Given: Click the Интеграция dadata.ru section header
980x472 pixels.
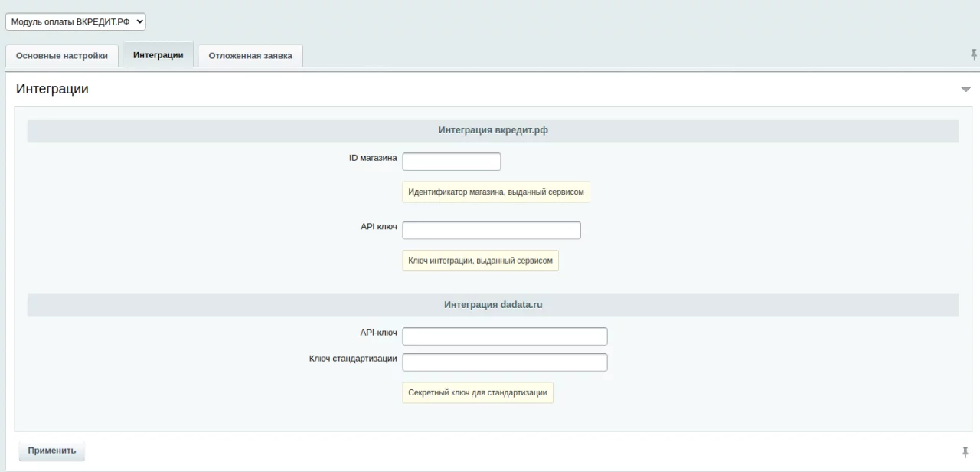Looking at the screenshot, I should coord(493,305).
